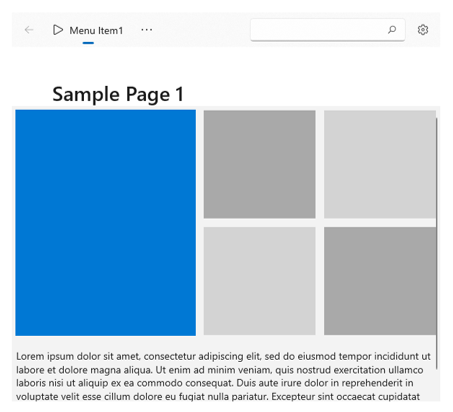Click the vertical scrollbar beside the tiles
The width and height of the screenshot is (453, 412).
click(437, 243)
